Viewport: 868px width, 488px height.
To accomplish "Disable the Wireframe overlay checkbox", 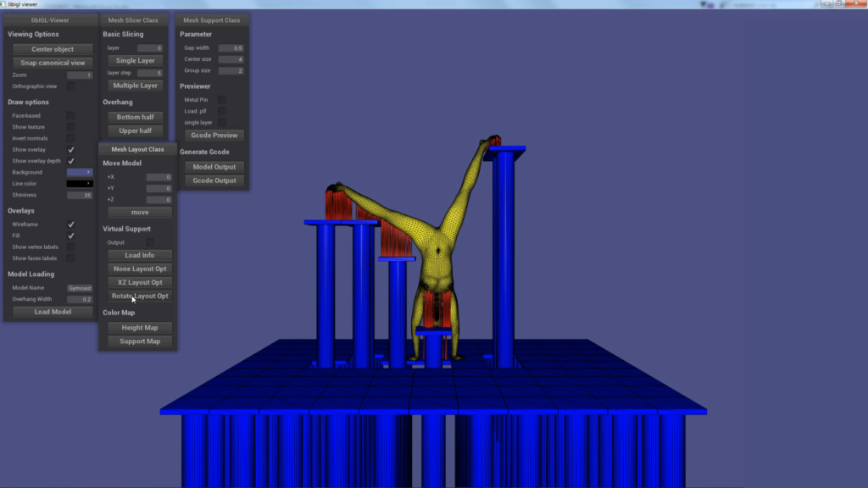I will point(71,225).
